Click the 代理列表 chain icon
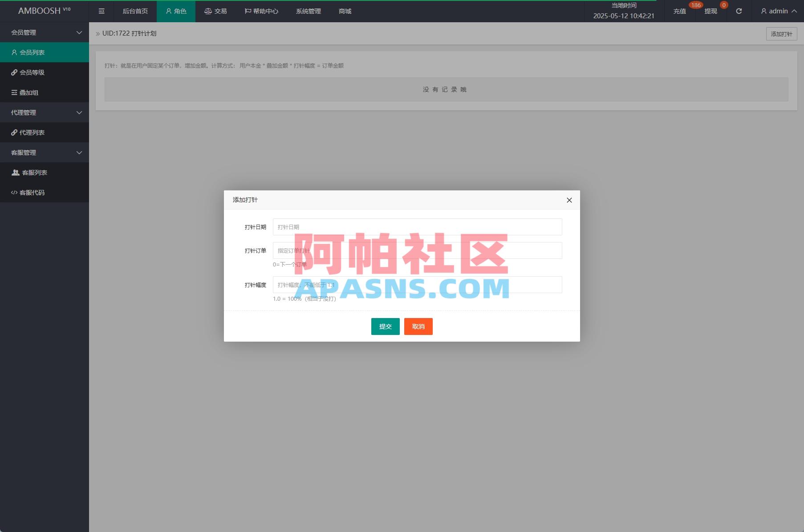The width and height of the screenshot is (804, 532). coord(14,132)
